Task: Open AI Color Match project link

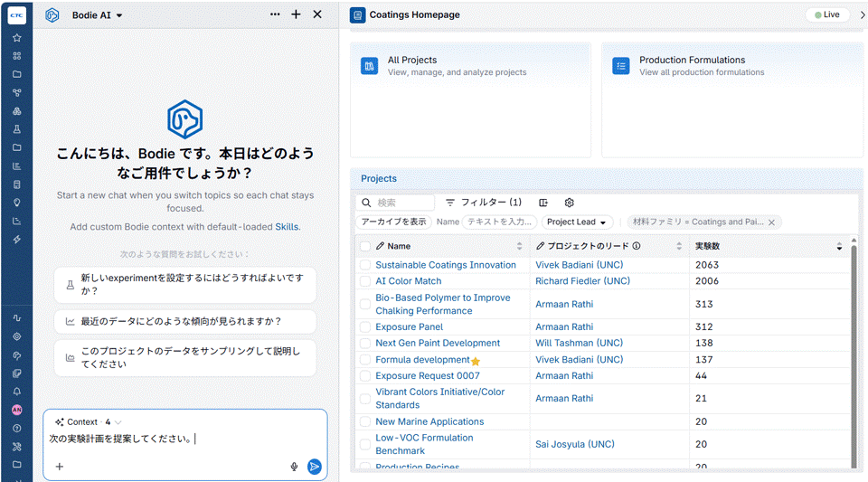Action: click(x=409, y=281)
